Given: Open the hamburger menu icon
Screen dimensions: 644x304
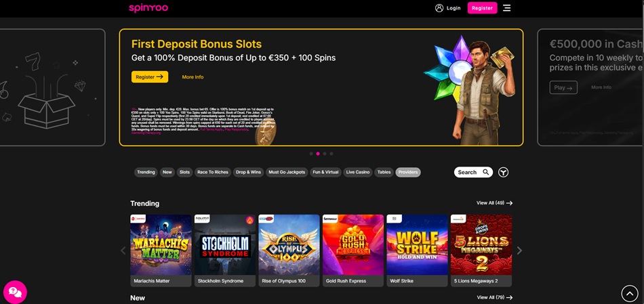Looking at the screenshot, I should tap(507, 8).
